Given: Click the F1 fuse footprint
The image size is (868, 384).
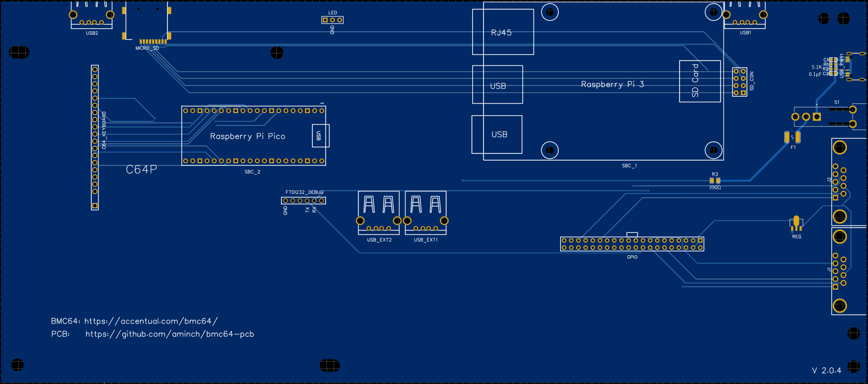Looking at the screenshot, I should pyautogui.click(x=792, y=137).
